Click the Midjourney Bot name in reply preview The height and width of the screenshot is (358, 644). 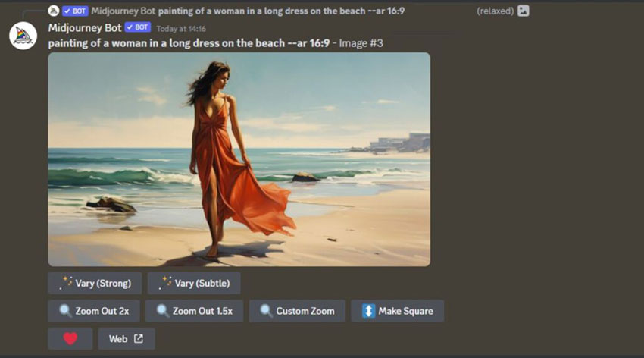[x=123, y=11]
